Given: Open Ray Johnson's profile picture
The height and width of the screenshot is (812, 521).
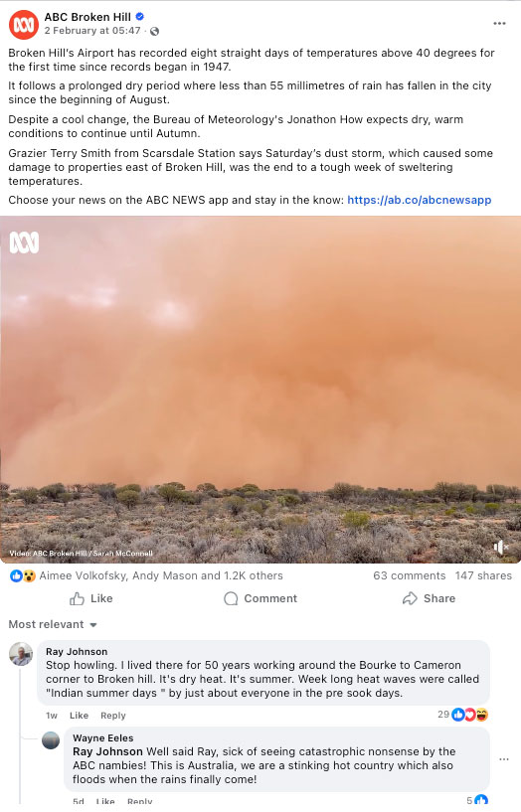Looking at the screenshot, I should 21,654.
